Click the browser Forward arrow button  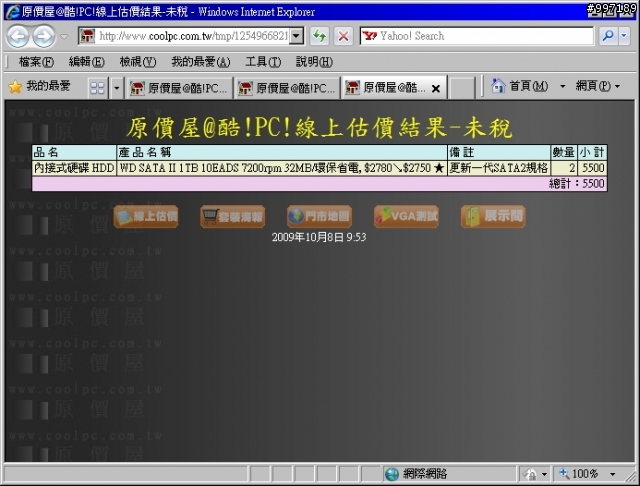tap(44, 36)
